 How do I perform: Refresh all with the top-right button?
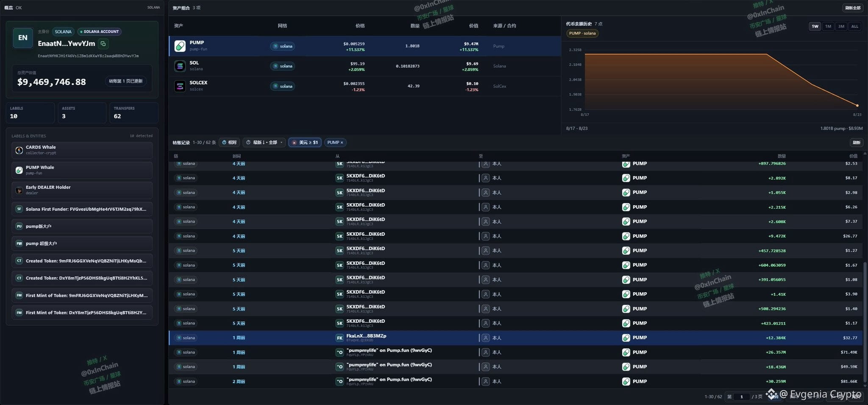(853, 8)
